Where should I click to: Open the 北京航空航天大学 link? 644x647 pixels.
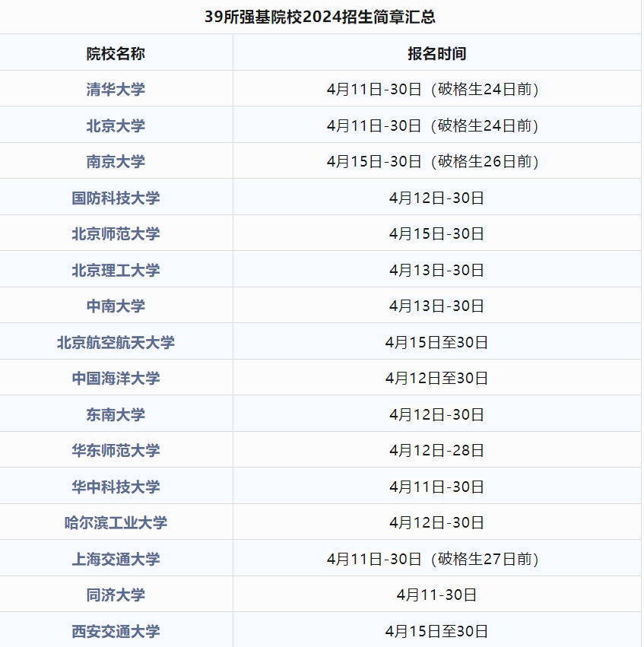click(x=116, y=342)
